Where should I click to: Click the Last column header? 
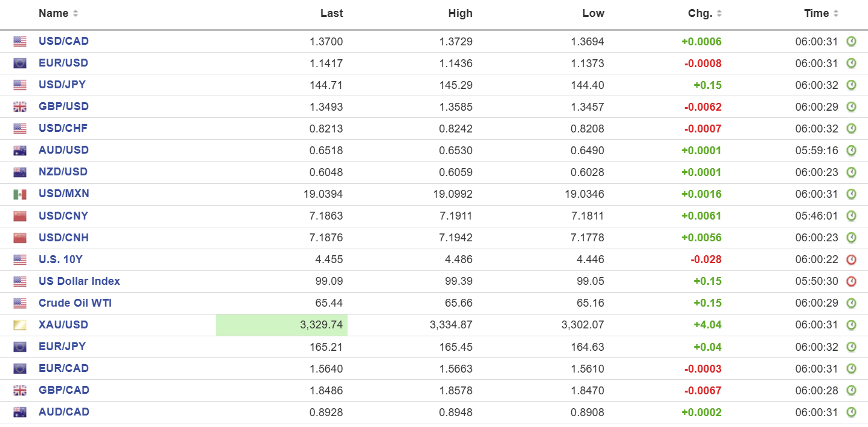click(331, 13)
